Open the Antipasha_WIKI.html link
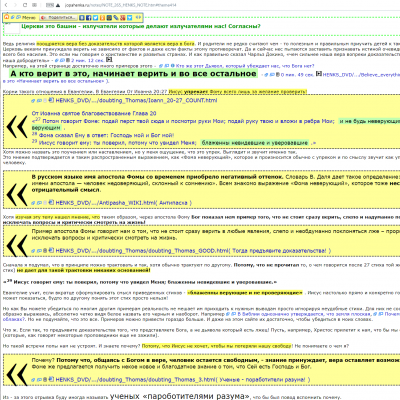The width and height of the screenshot is (400, 400). [x=124, y=203]
